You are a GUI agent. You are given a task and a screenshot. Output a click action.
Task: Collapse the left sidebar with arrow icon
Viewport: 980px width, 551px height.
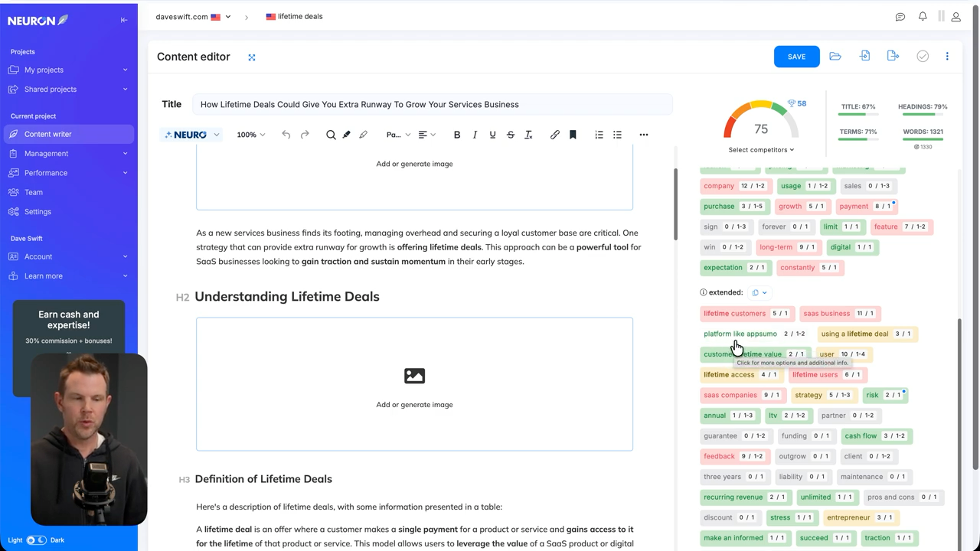point(124,20)
